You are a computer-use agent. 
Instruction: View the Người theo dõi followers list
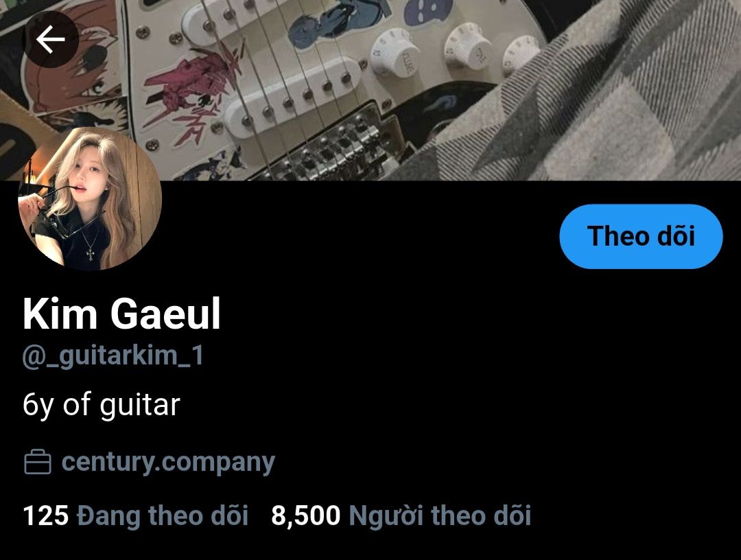(x=440, y=515)
